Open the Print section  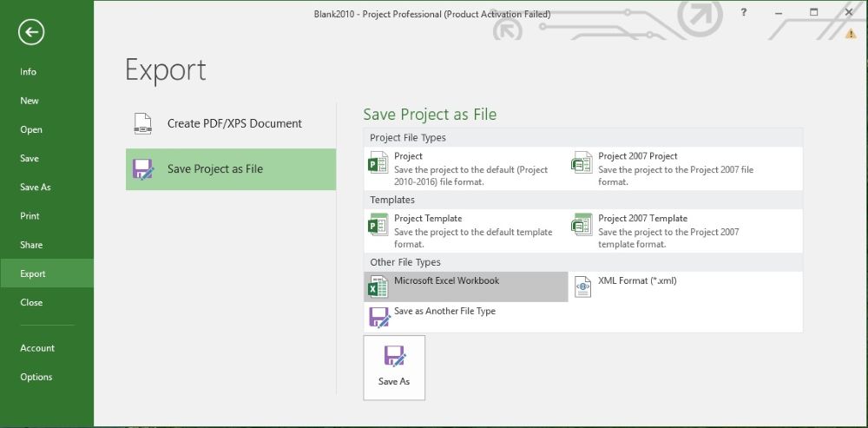[30, 216]
